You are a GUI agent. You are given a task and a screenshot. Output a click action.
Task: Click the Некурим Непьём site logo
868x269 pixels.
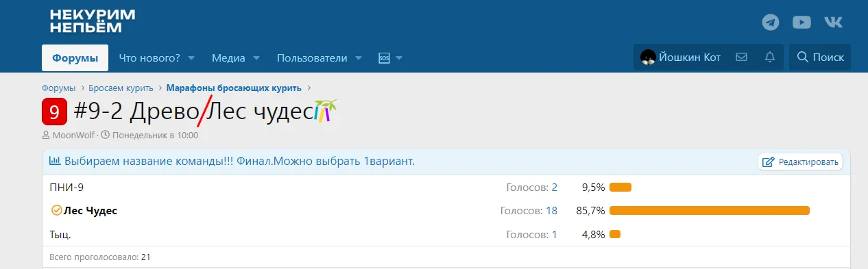tap(93, 21)
